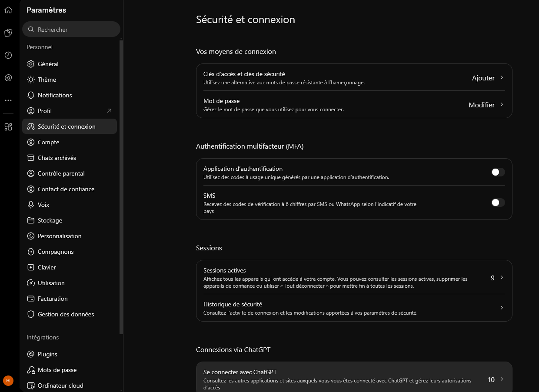
Task: Click the Chats archivés box icon
Action: coord(31,158)
